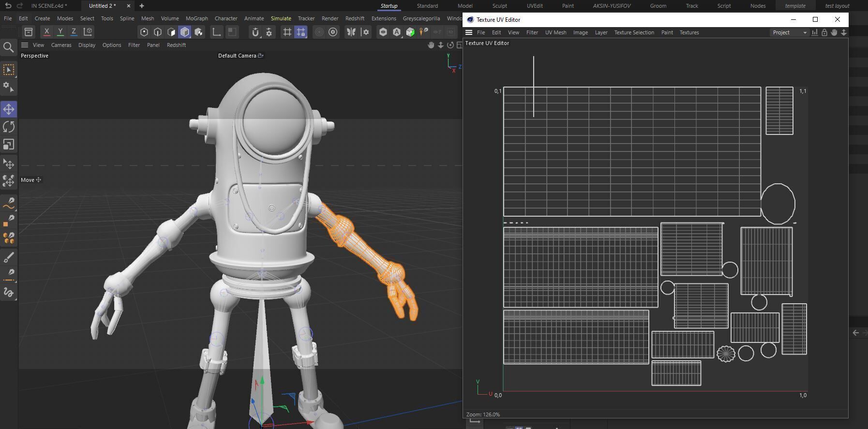Open the UV Mesh menu in UV Editor
The height and width of the screenshot is (429, 868).
point(555,32)
